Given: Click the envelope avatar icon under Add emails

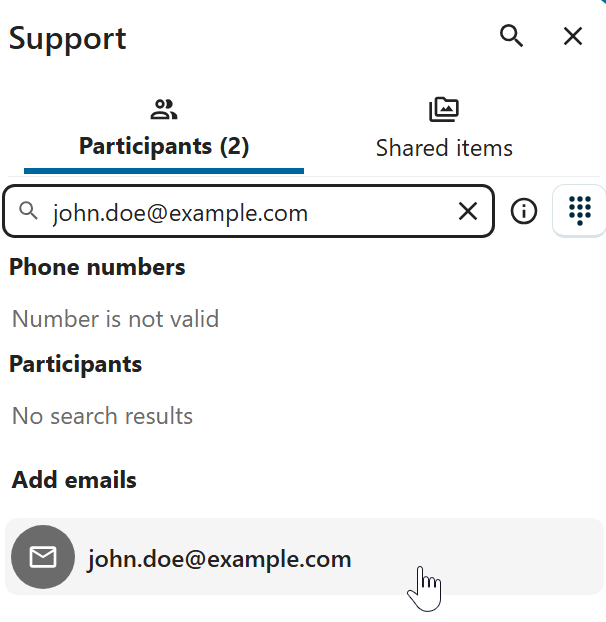Looking at the screenshot, I should point(43,557).
